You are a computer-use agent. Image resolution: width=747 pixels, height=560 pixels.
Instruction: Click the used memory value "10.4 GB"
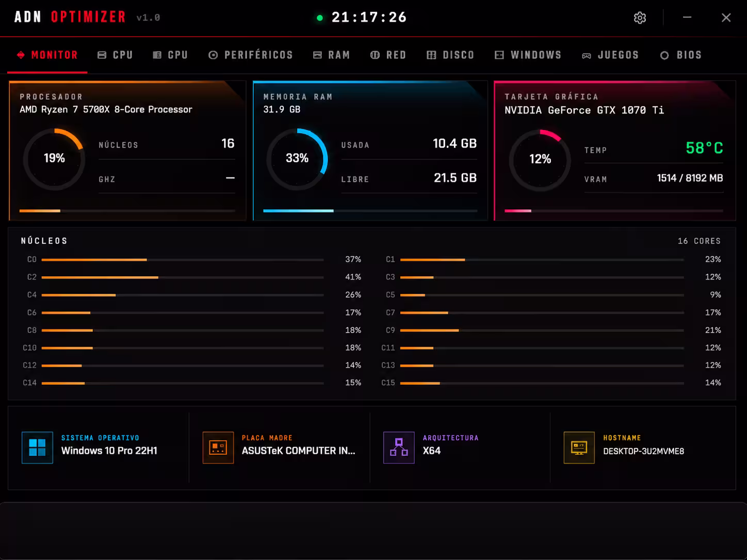[x=454, y=143]
